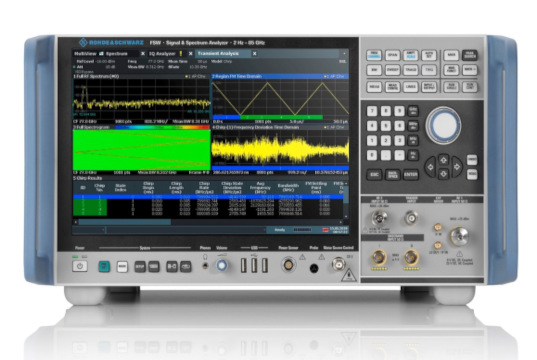Start continuous sweep with RUN CONT
This screenshot has width=537, height=360.
[470, 87]
